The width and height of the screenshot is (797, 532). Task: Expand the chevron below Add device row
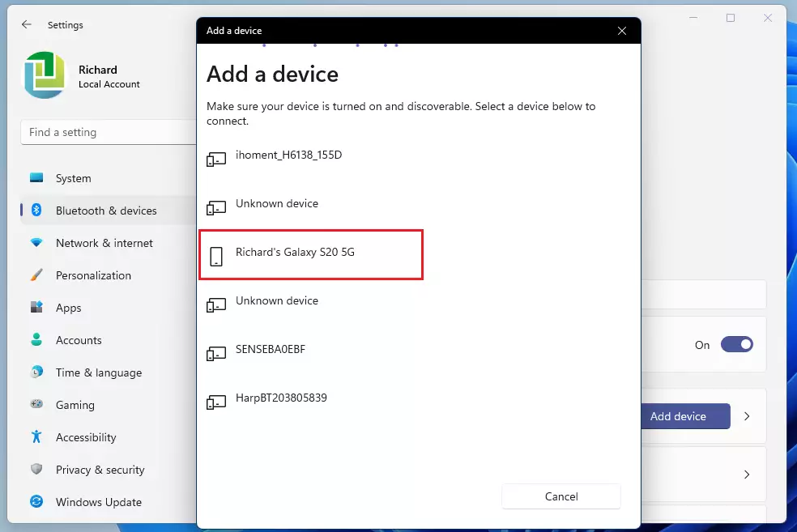[747, 475]
